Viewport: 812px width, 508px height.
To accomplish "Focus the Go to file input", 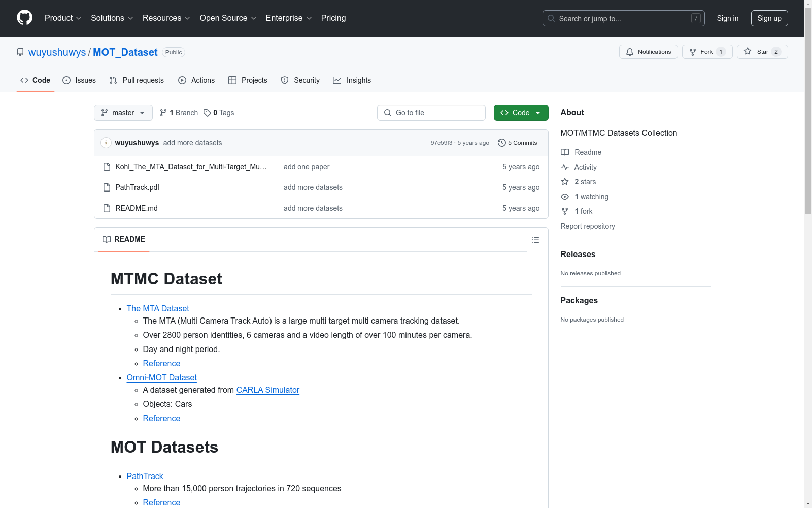I will pos(431,113).
